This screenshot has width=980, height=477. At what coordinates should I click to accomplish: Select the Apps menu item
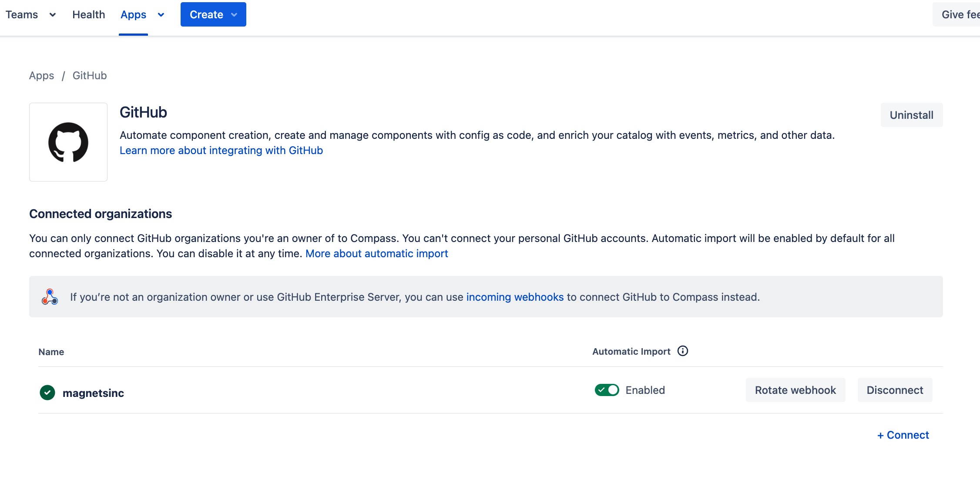(x=133, y=14)
